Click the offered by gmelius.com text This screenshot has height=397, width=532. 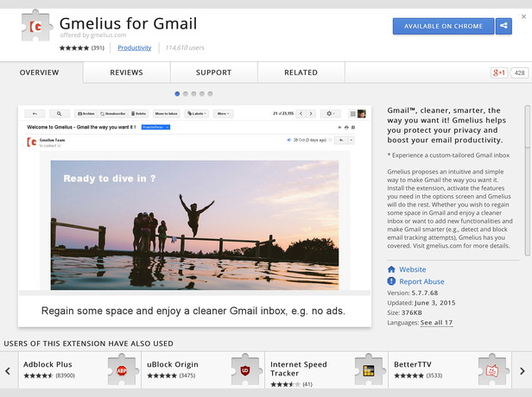pos(93,35)
